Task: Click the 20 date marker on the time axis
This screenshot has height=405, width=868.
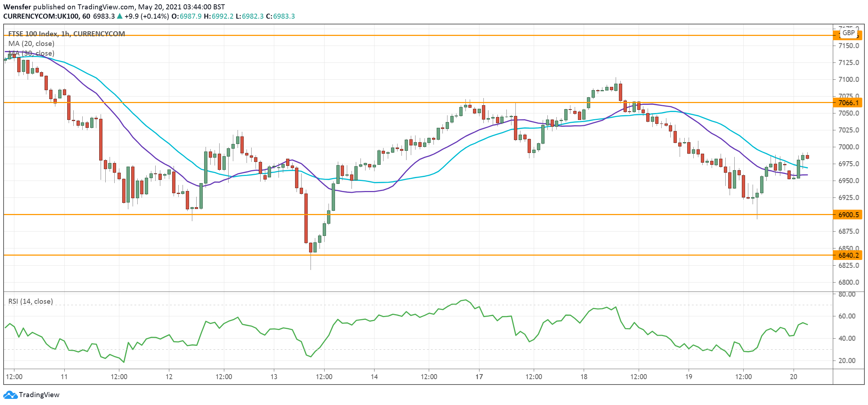Action: [x=793, y=377]
